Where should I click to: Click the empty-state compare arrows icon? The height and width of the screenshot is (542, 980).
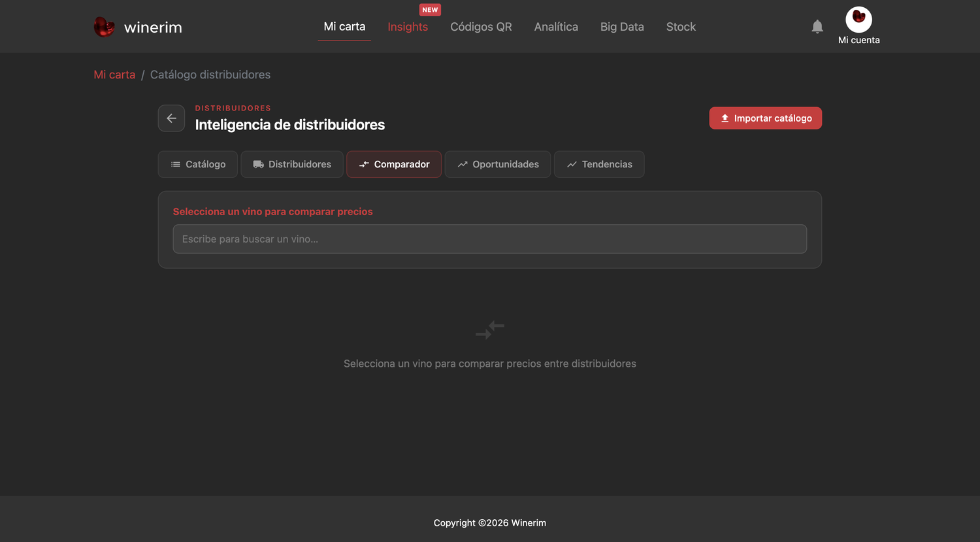[x=490, y=330]
